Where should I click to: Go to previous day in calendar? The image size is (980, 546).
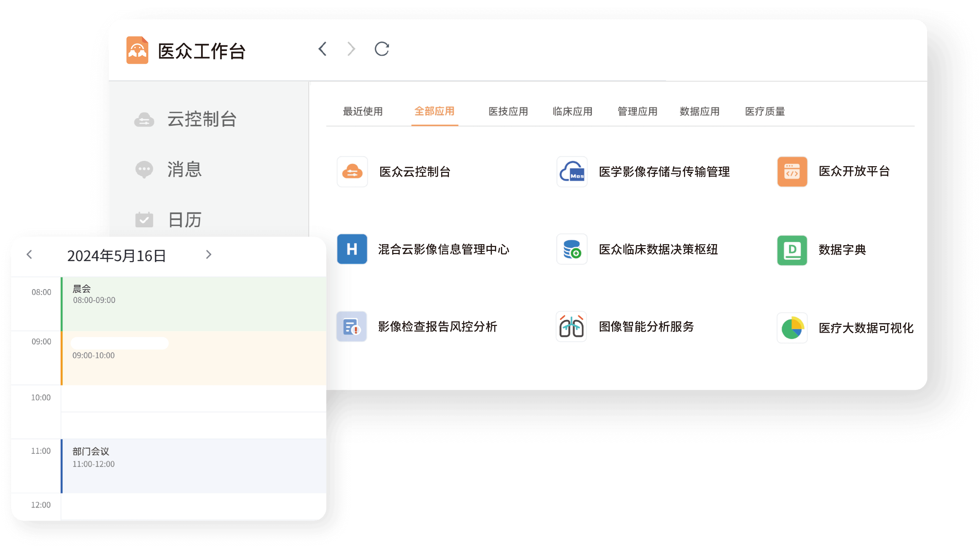pos(29,255)
